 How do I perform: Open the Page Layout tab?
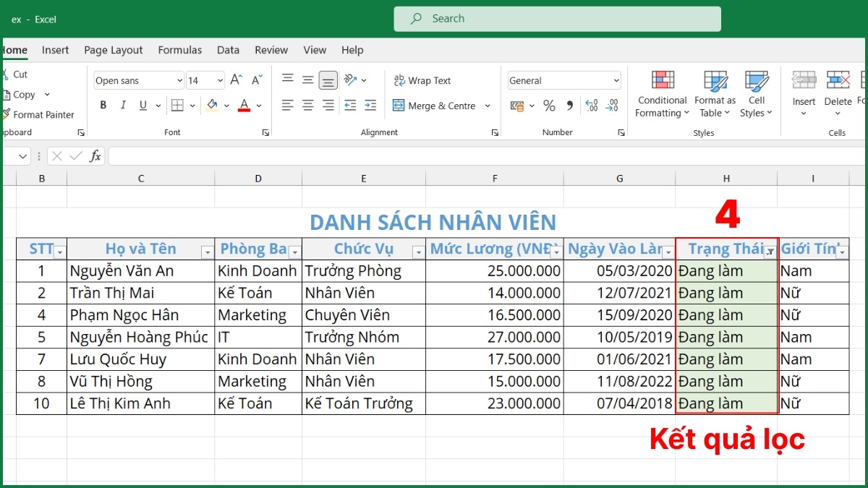click(x=113, y=50)
